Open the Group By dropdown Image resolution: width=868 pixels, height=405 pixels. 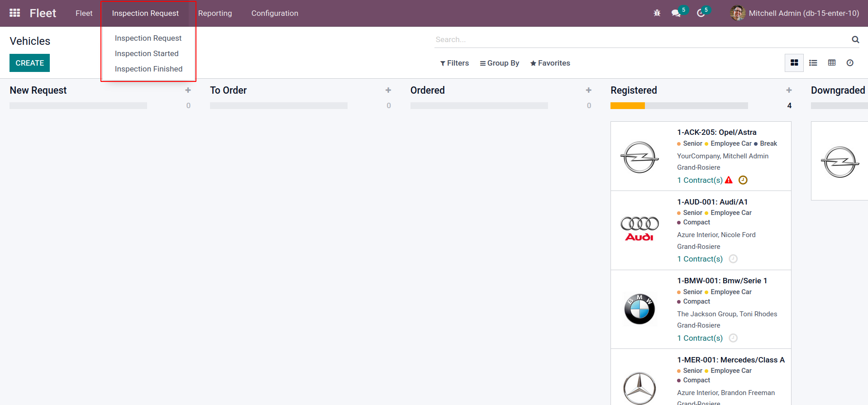point(500,63)
